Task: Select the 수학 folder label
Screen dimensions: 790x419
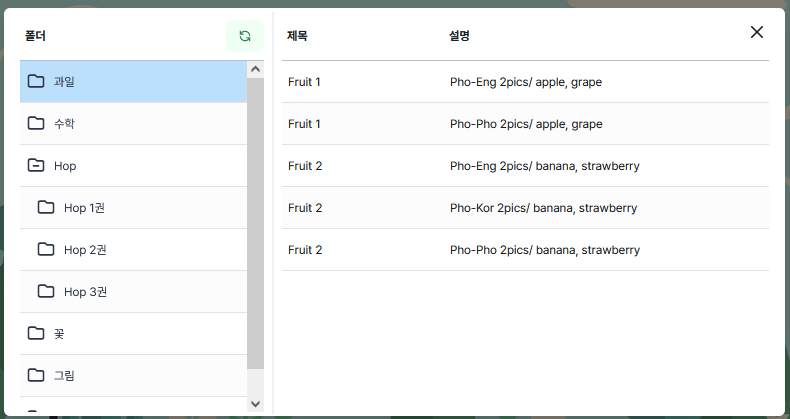Action: (x=64, y=124)
